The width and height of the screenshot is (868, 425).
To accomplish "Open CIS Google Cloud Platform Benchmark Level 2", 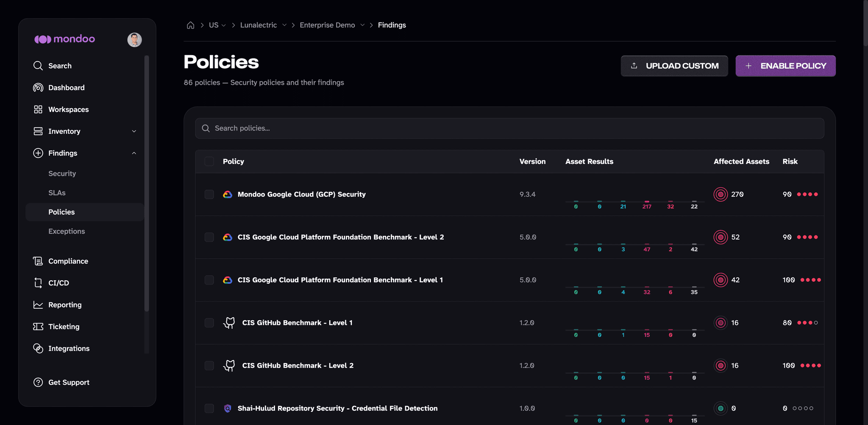I will tap(341, 237).
